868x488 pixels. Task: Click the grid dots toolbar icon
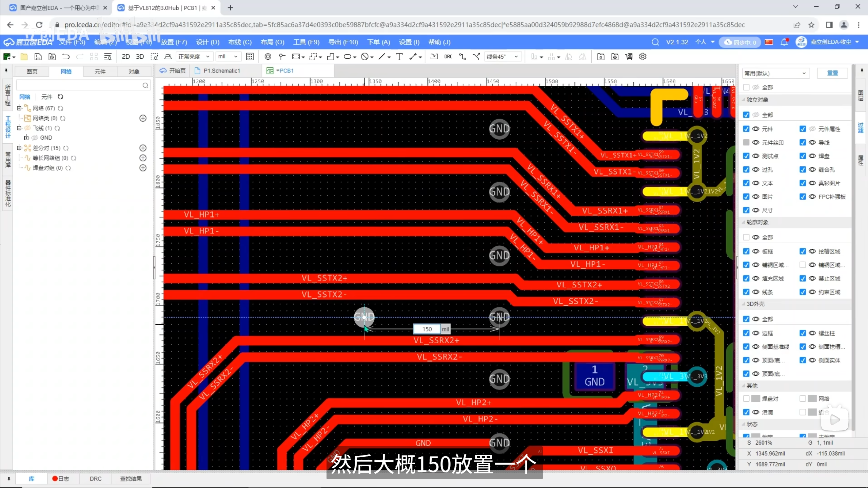tap(250, 57)
